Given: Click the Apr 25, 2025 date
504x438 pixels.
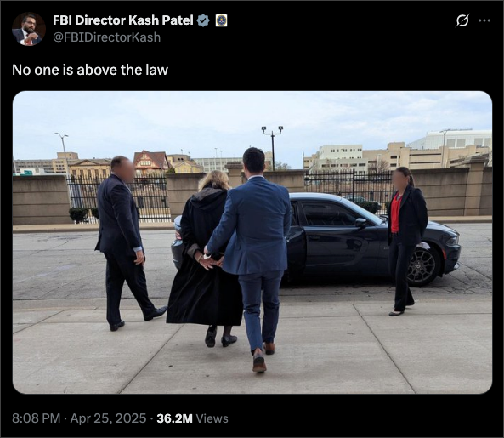Looking at the screenshot, I should point(108,418).
